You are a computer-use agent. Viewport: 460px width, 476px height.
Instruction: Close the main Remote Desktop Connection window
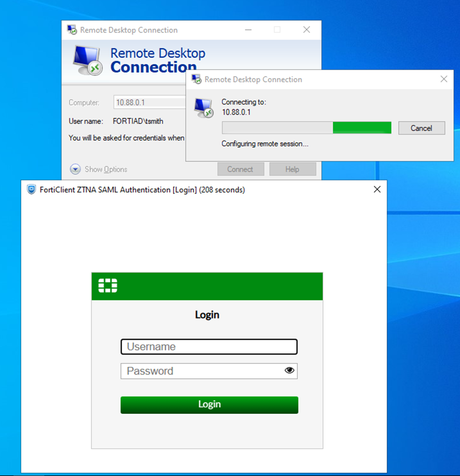[x=307, y=30]
